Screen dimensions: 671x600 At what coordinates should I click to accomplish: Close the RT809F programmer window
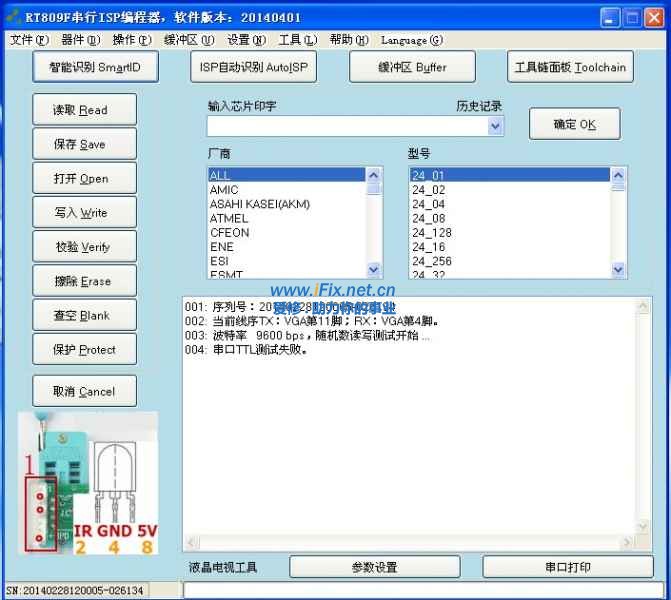pos(655,18)
